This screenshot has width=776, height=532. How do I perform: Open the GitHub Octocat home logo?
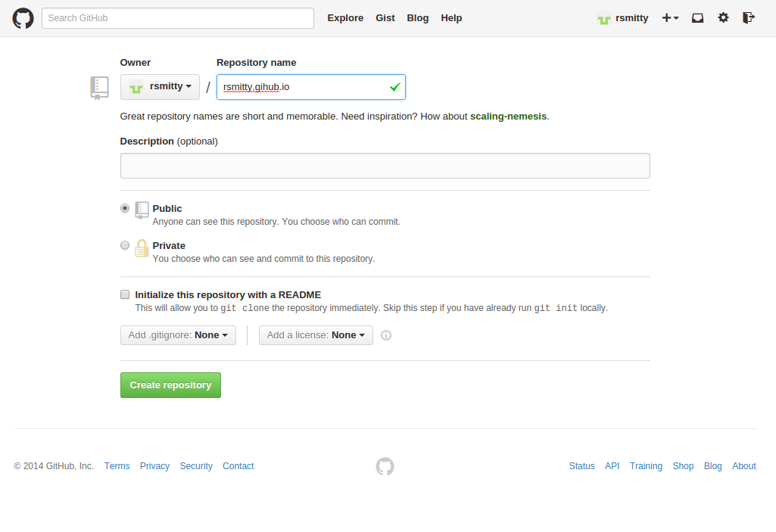click(x=23, y=18)
